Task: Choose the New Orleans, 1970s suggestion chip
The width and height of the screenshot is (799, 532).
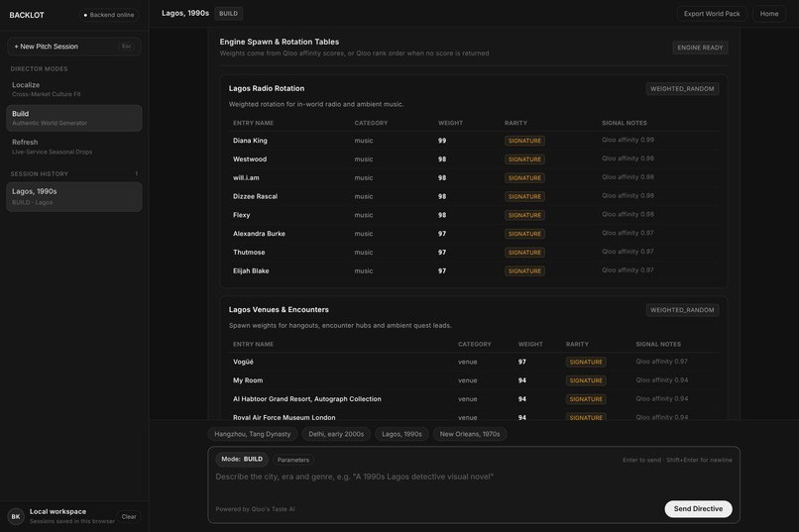Action: pos(469,434)
